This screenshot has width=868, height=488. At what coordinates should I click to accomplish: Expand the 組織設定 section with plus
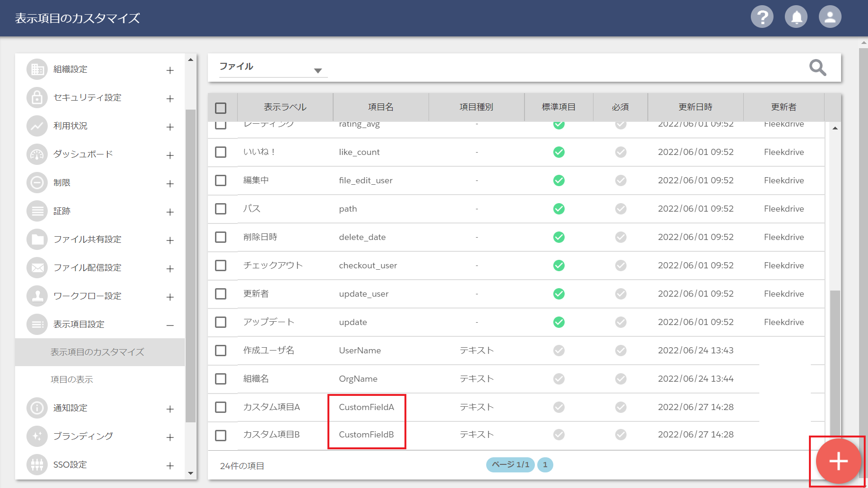pyautogui.click(x=170, y=70)
